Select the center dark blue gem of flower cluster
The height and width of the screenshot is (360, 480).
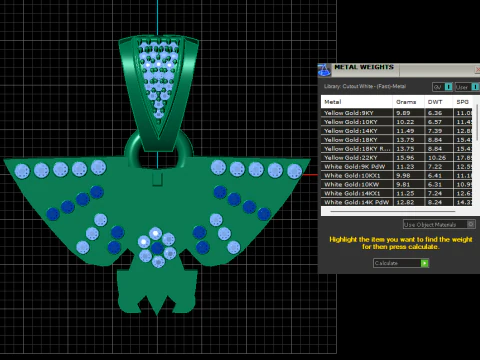pyautogui.click(x=157, y=248)
